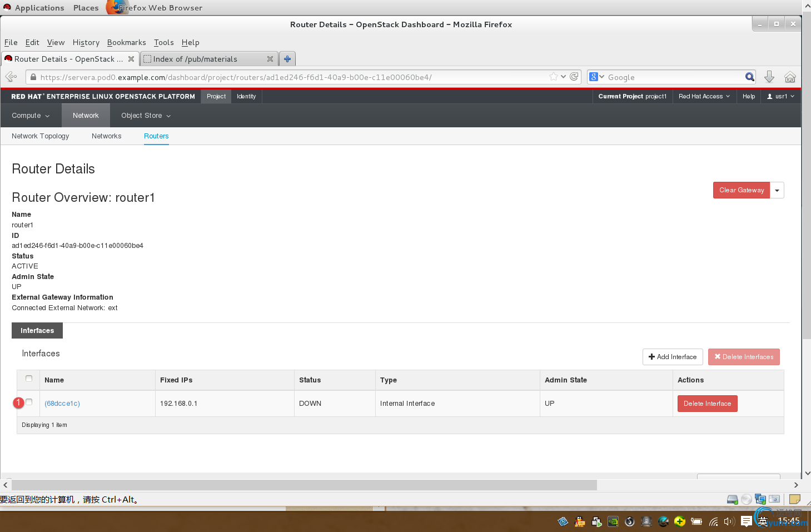Click the VM network adapter status icon
The height and width of the screenshot is (532, 811).
pos(760,499)
